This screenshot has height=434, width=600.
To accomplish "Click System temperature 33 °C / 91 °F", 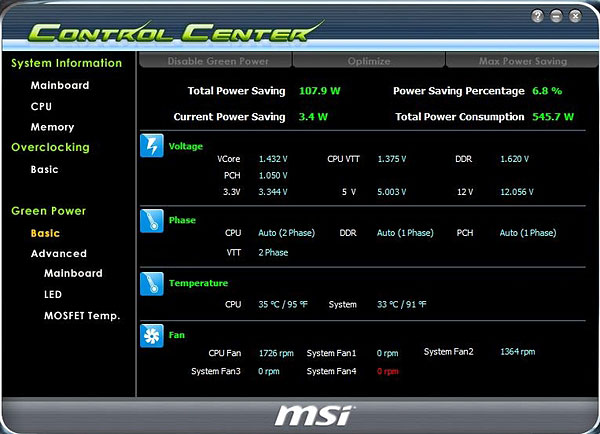I will (x=402, y=304).
